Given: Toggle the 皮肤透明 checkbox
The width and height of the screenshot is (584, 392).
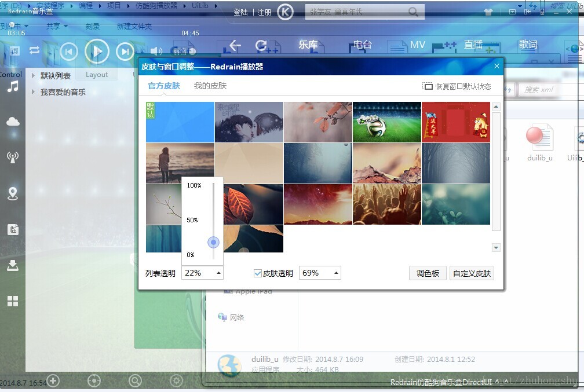Looking at the screenshot, I should 257,273.
